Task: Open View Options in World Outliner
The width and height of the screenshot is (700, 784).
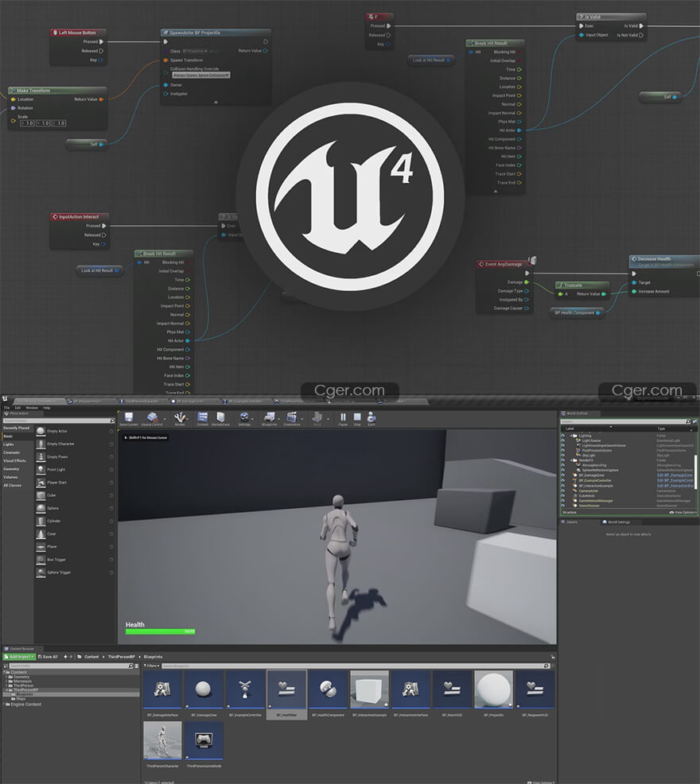Action: [x=683, y=513]
